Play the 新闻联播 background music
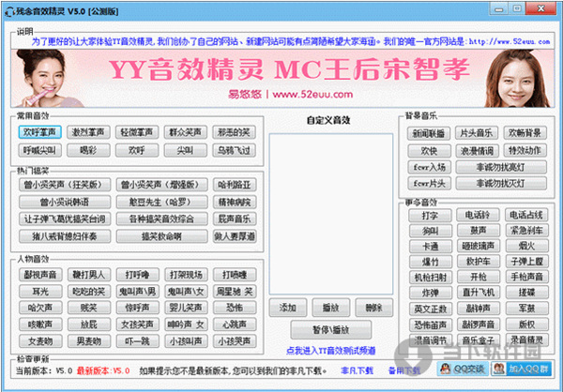The width and height of the screenshot is (563, 392). 429,133
